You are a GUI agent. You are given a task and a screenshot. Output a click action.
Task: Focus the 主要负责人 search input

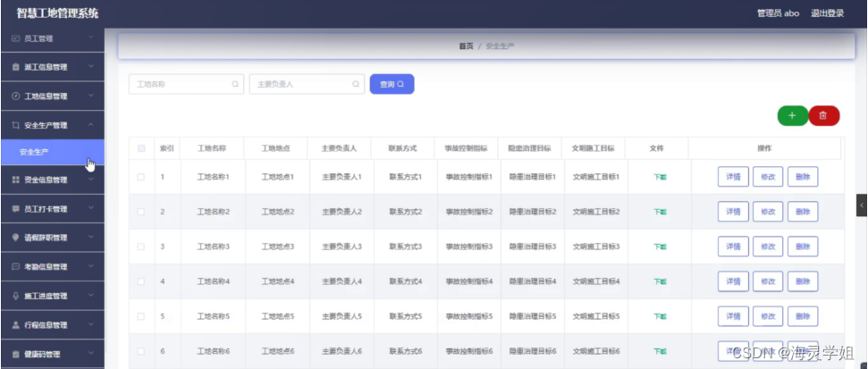[307, 84]
